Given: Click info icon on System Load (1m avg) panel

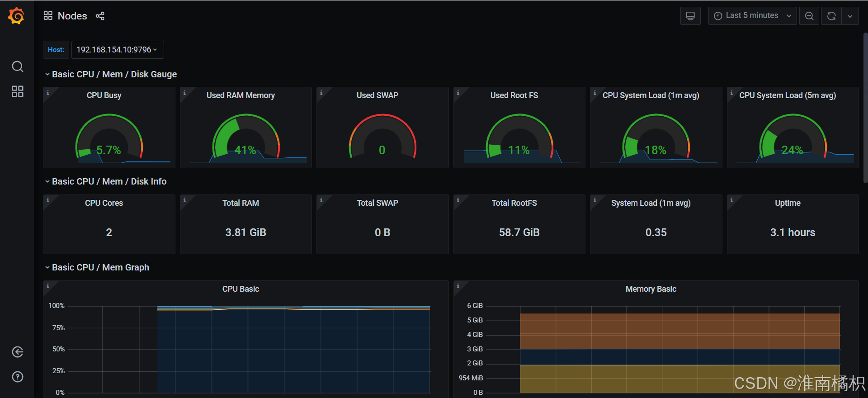Looking at the screenshot, I should pos(594,199).
